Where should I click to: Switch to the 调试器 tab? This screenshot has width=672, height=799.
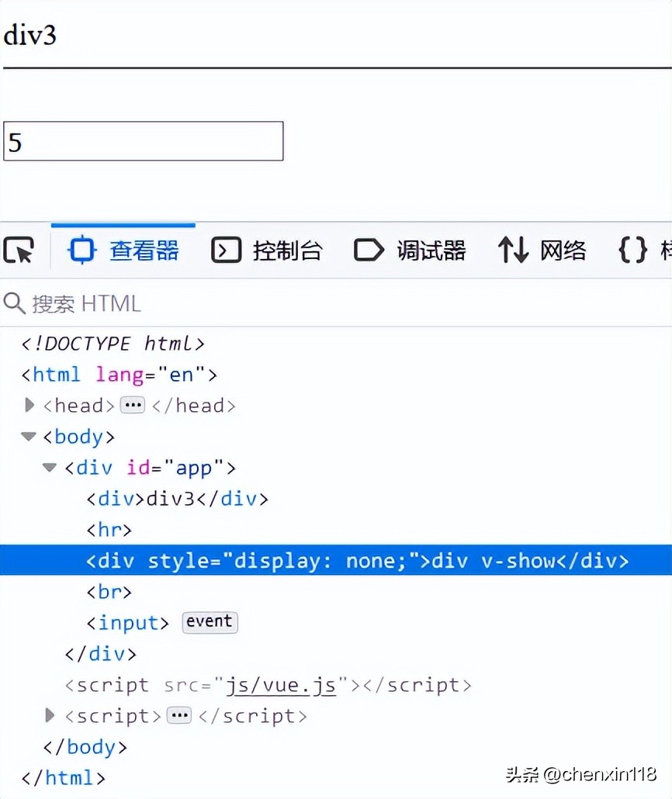coord(431,250)
